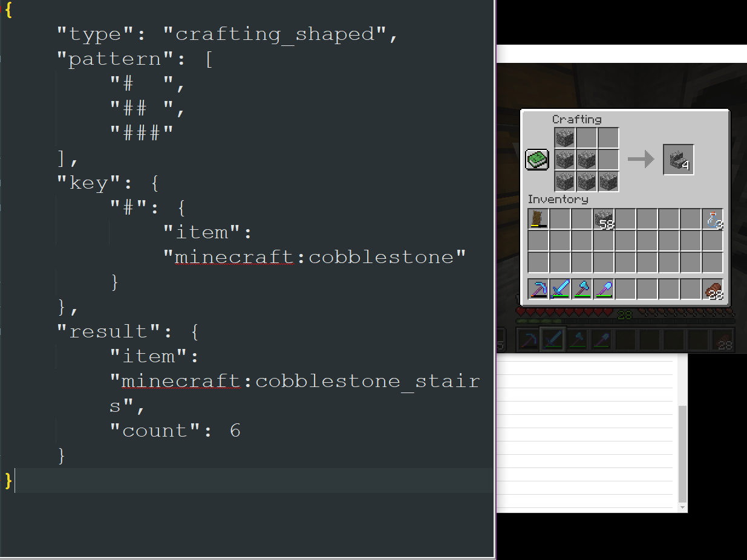
Task: Click the axe in inventory hotbar
Action: coord(581,289)
